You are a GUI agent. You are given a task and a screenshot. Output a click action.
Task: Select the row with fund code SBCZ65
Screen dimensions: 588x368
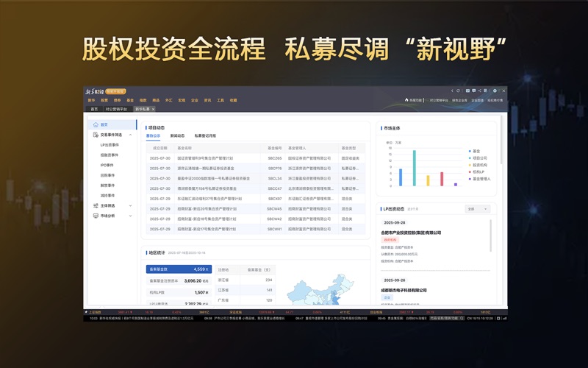point(256,158)
